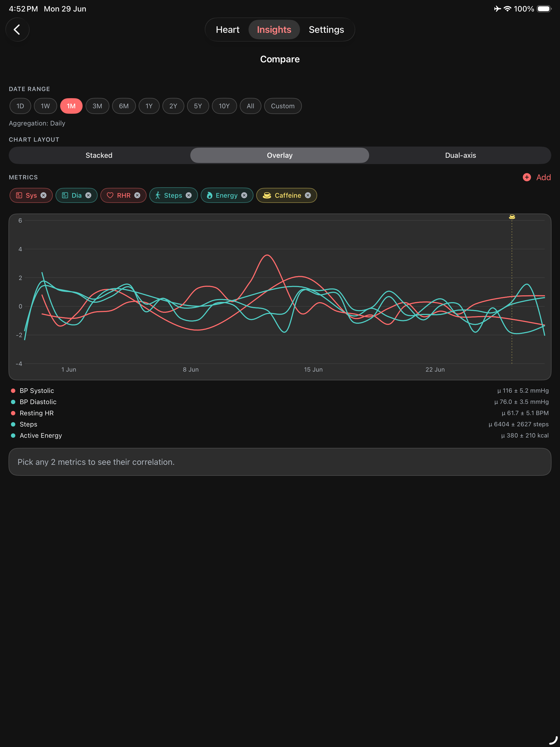Image resolution: width=560 pixels, height=747 pixels.
Task: Tap the caffeine cup marker above chart
Action: point(512,217)
